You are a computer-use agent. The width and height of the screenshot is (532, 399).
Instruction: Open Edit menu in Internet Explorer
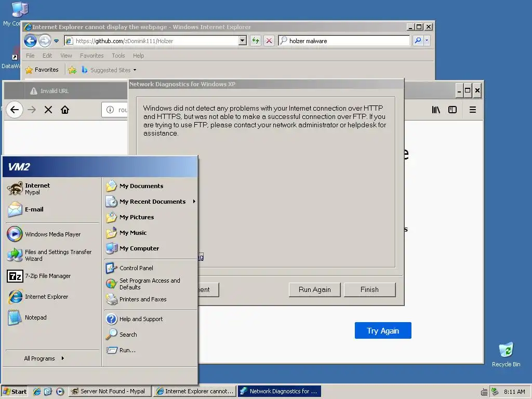point(47,56)
